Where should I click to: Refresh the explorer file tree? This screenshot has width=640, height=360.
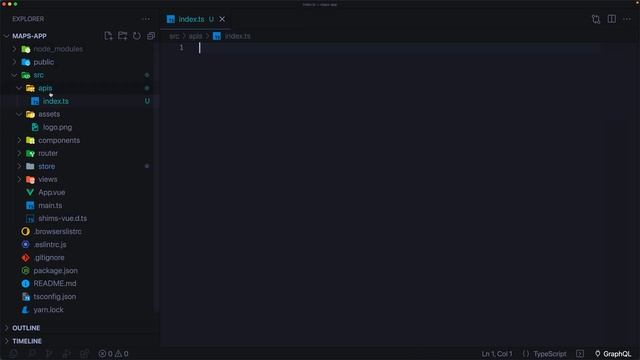click(x=137, y=36)
